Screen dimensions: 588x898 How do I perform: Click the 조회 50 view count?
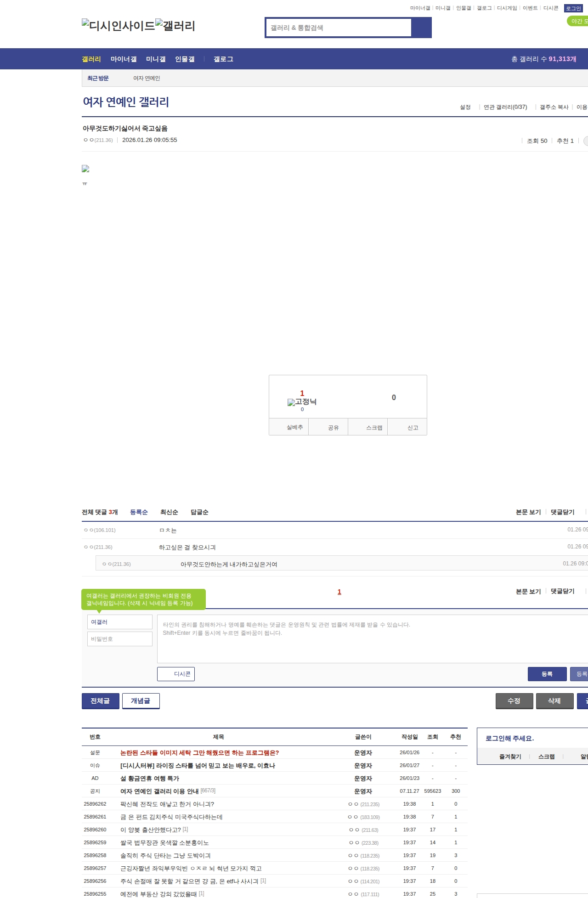[537, 141]
